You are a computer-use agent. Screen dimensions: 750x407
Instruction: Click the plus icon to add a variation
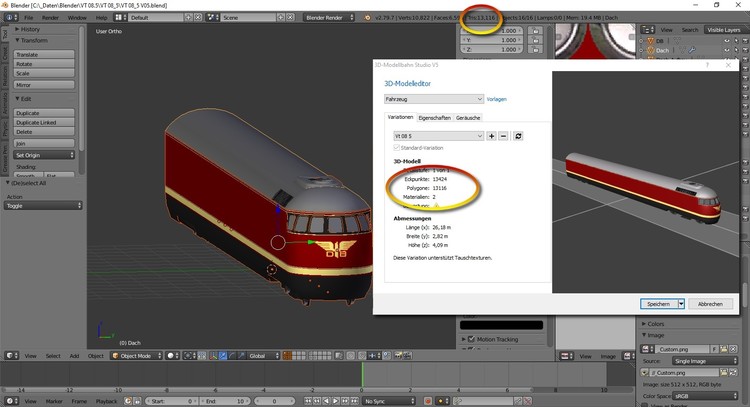click(x=492, y=135)
